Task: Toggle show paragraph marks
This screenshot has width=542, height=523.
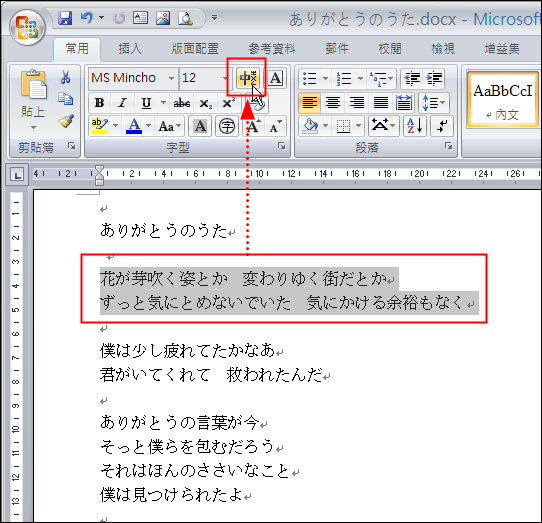Action: tap(442, 126)
